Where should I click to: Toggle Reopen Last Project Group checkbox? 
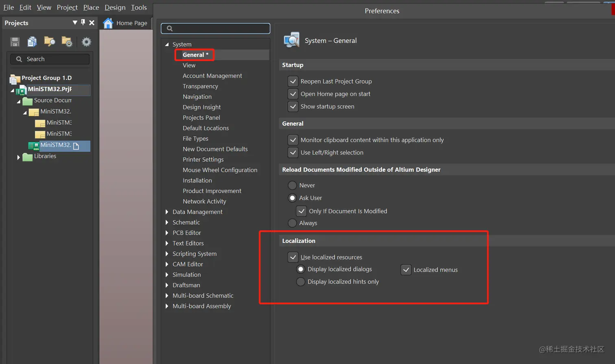point(293,81)
